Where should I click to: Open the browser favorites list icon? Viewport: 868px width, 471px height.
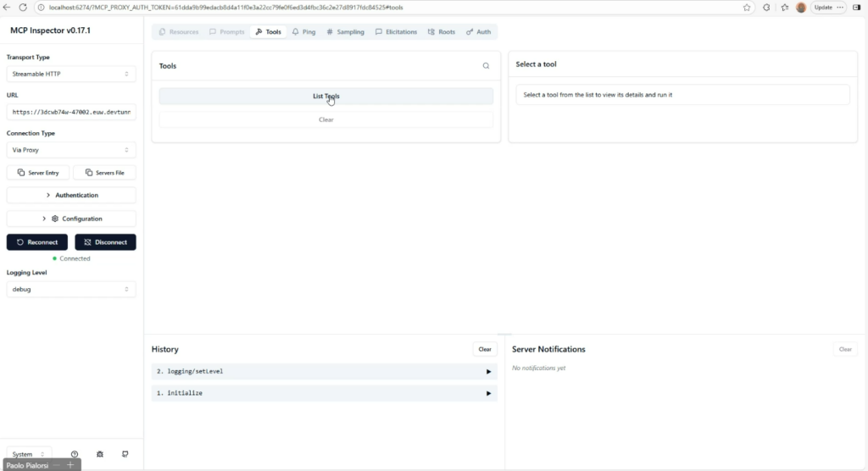tap(784, 7)
